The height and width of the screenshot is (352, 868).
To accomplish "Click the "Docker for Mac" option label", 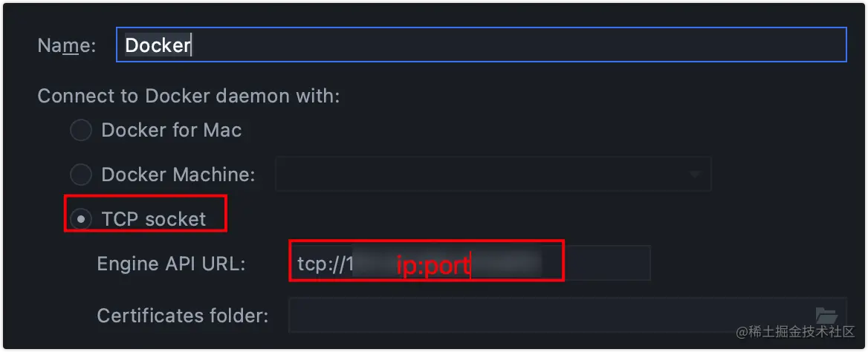I will pyautogui.click(x=172, y=131).
